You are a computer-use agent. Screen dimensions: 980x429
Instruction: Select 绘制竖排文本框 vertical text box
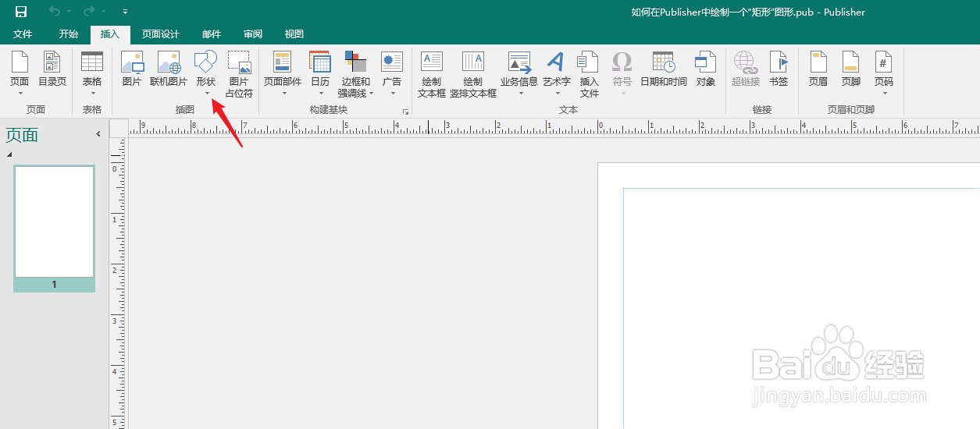click(x=473, y=74)
